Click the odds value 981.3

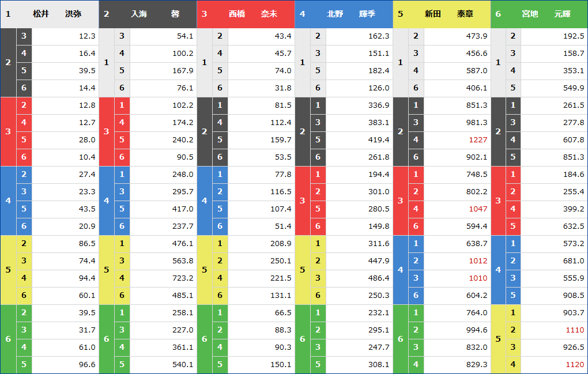click(x=476, y=123)
